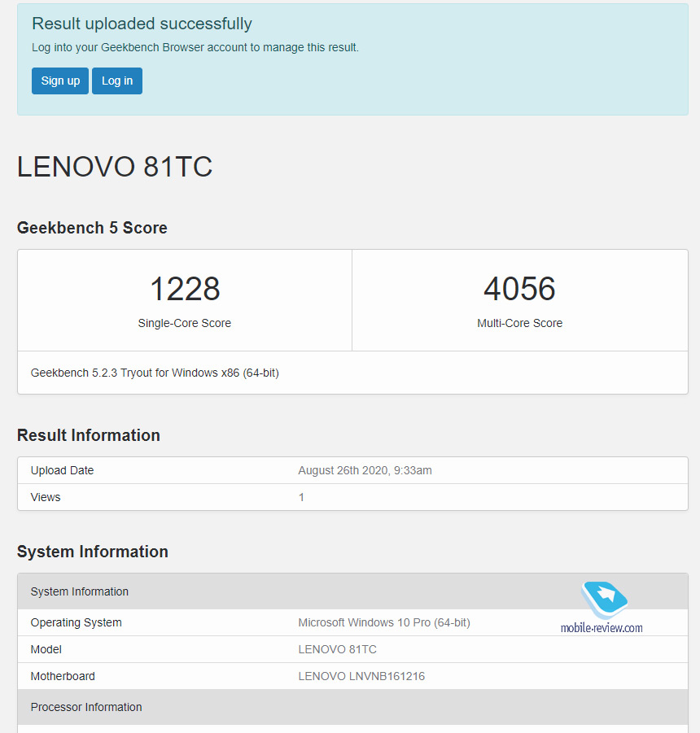
Task: Click the Processor Information table header
Action: (x=352, y=707)
